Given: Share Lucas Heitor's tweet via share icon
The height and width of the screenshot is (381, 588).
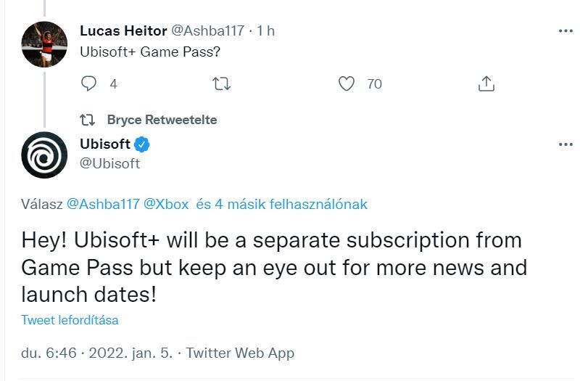Looking at the screenshot, I should [x=486, y=84].
